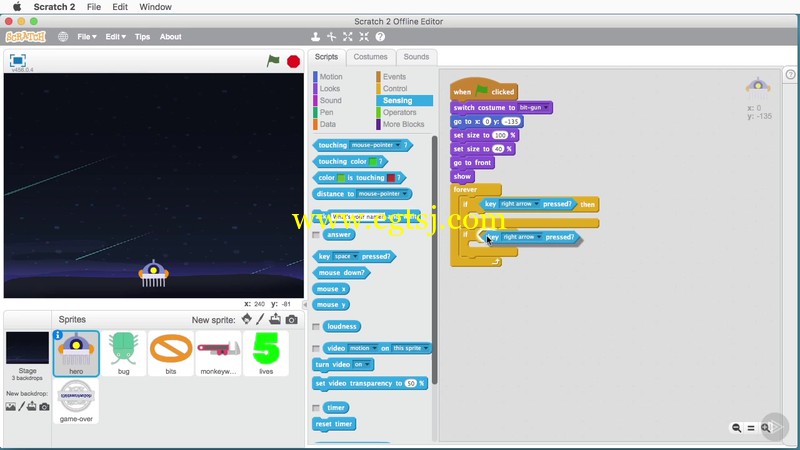
Task: Click green color swatch in touching color block
Action: [x=373, y=162]
